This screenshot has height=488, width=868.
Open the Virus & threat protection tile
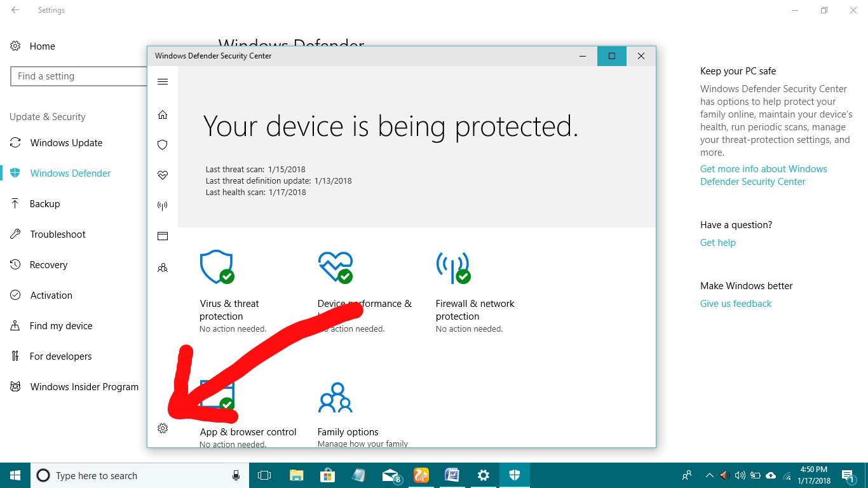coord(233,292)
